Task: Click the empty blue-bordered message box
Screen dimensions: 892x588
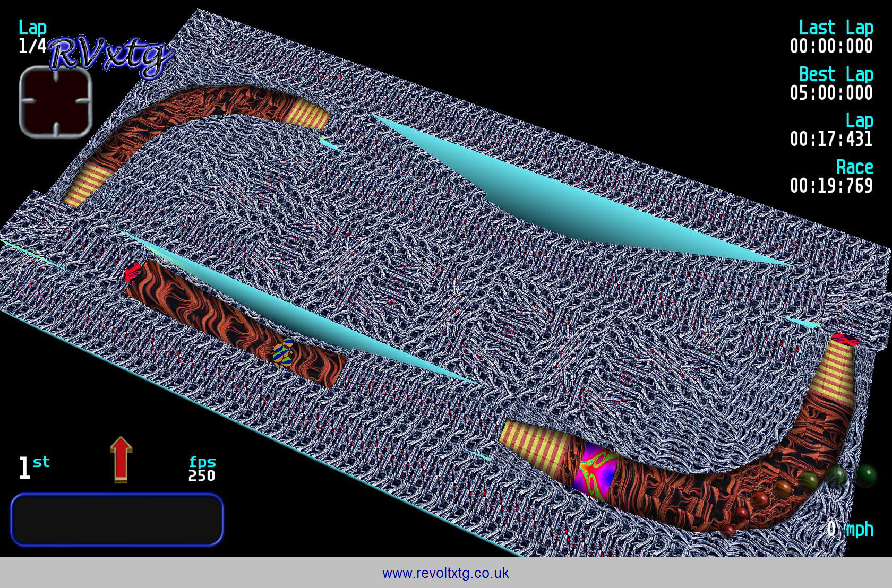Action: point(117,520)
